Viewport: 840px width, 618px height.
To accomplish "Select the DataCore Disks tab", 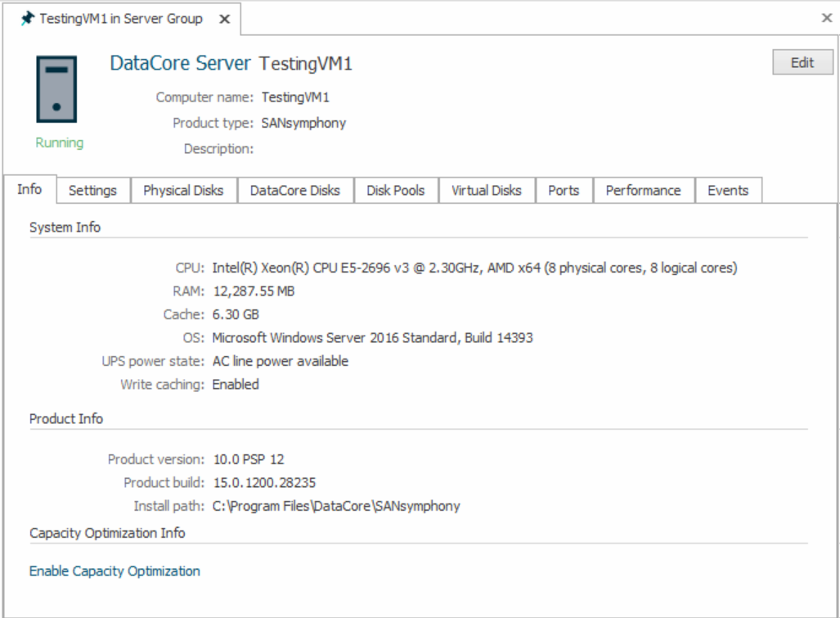I will (x=294, y=191).
